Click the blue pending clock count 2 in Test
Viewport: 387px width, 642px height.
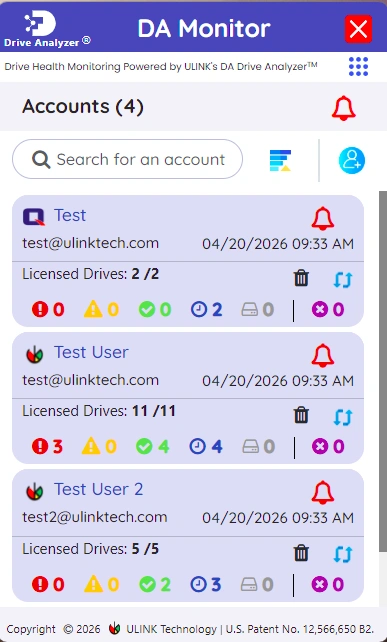point(206,310)
